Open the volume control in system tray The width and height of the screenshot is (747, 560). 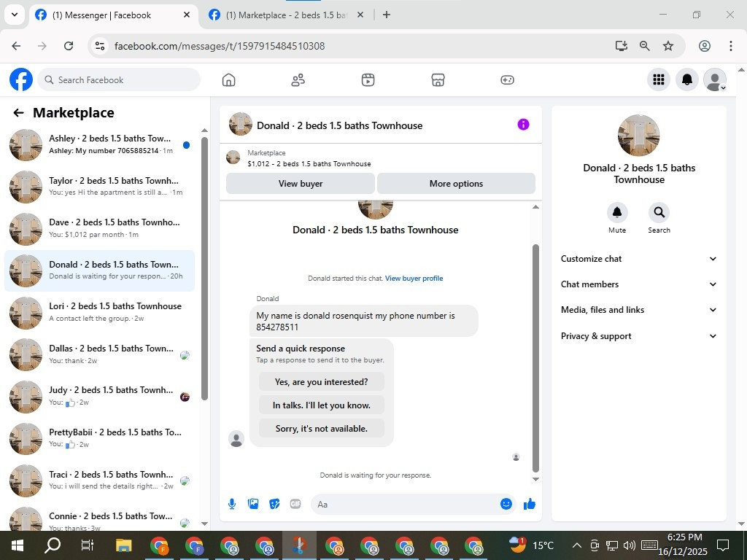[630, 545]
